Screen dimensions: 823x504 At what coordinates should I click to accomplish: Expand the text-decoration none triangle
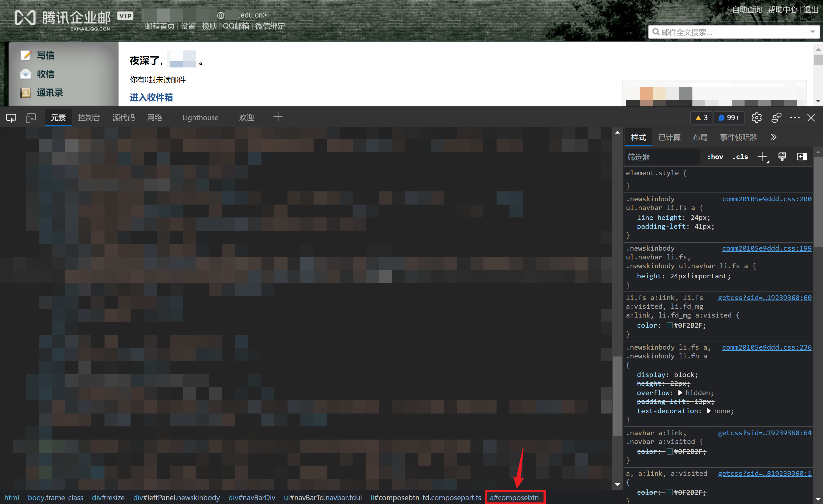[708, 411]
